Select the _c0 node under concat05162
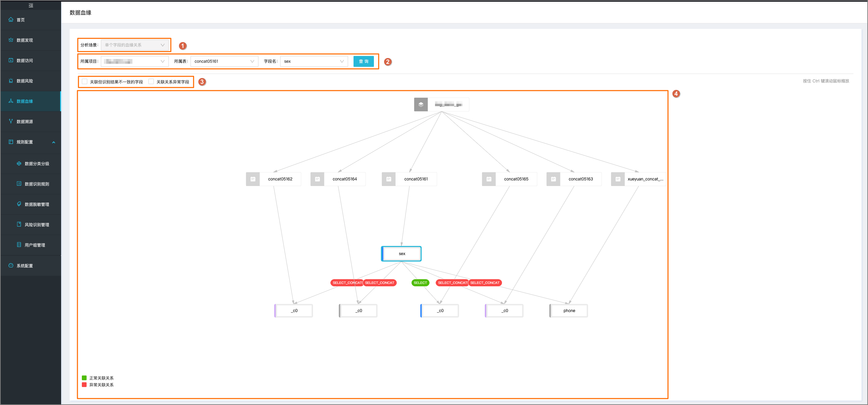 294,311
